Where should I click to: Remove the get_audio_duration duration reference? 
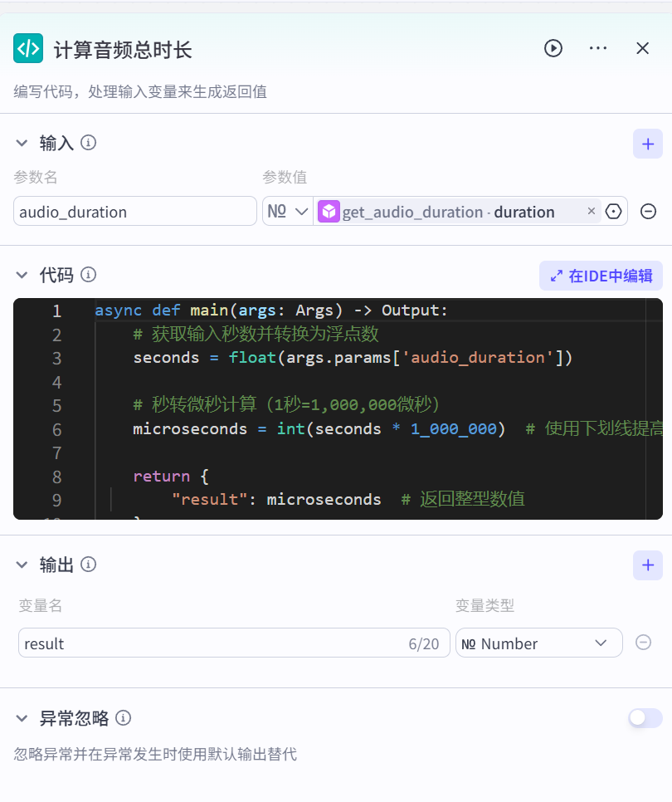(x=592, y=212)
